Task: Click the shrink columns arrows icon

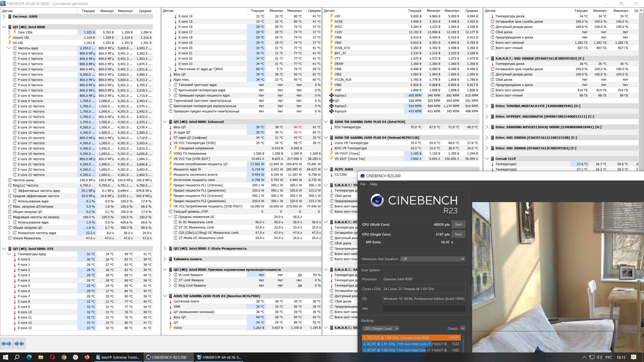Action: [19, 343]
